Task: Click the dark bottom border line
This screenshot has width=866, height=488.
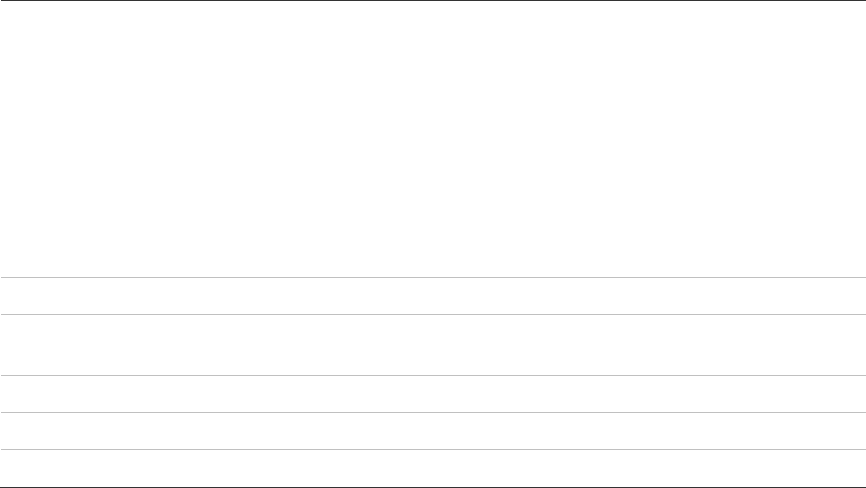Action: 433,487
